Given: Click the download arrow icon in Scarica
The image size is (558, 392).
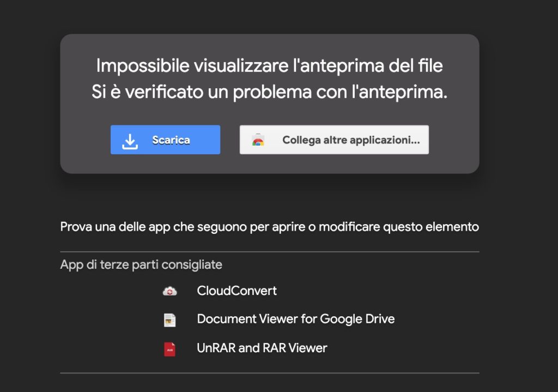Looking at the screenshot, I should point(130,140).
